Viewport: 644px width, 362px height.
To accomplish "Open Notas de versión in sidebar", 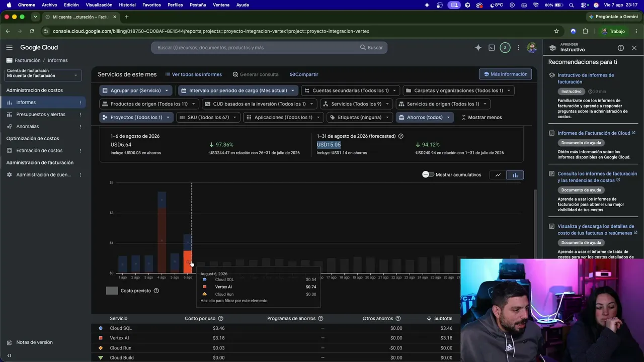I will [x=34, y=342].
